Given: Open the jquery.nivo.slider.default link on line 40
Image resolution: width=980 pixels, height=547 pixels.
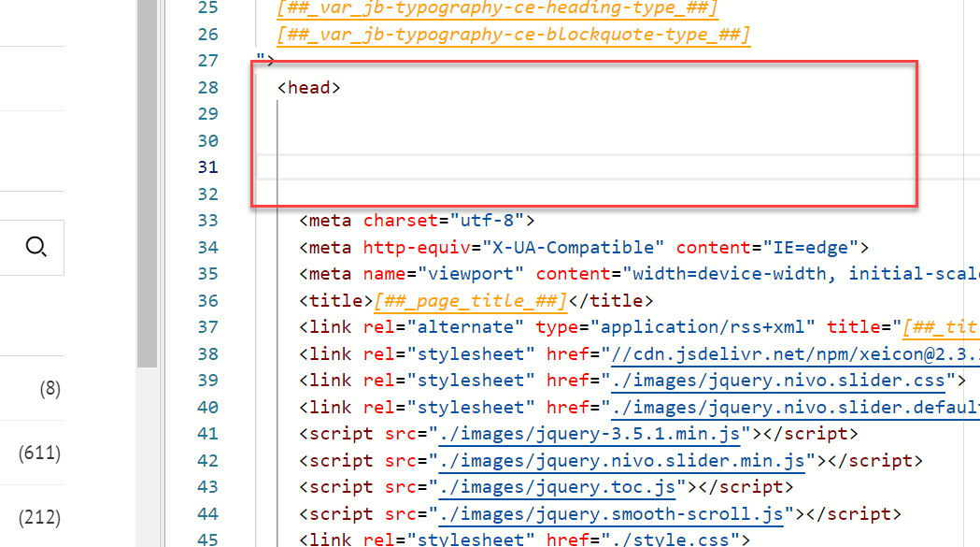Looking at the screenshot, I should point(795,408).
